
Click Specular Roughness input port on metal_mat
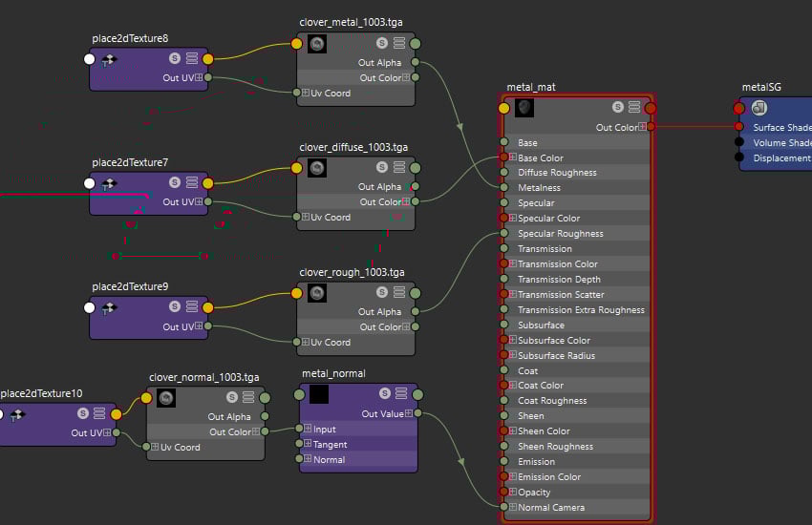[x=503, y=233]
